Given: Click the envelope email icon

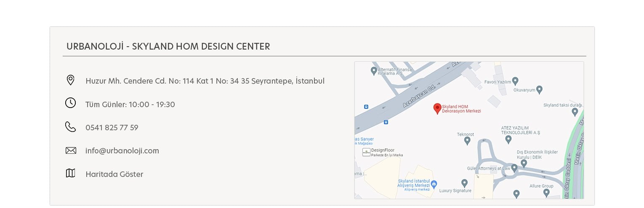Looking at the screenshot, I should pyautogui.click(x=71, y=150).
